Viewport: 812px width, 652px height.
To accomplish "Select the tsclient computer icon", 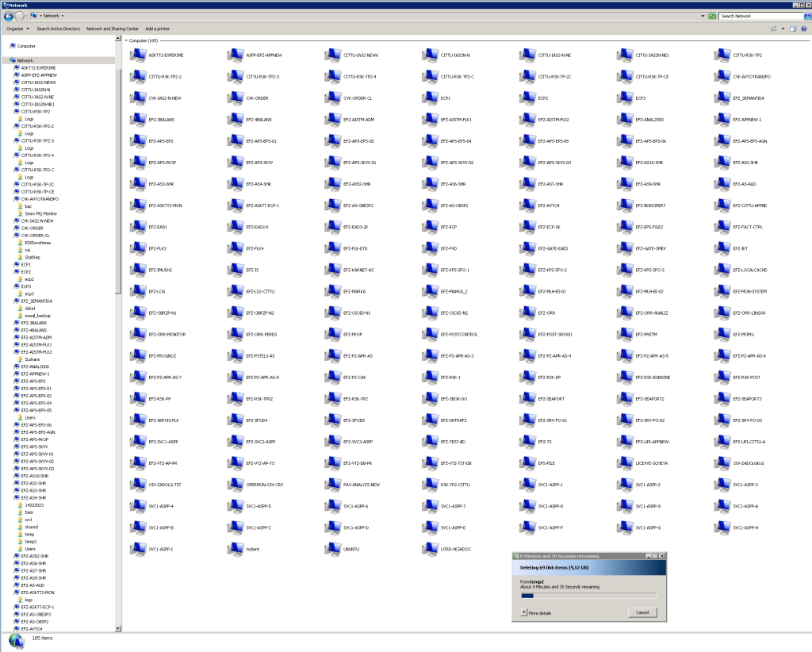I will click(x=234, y=549).
